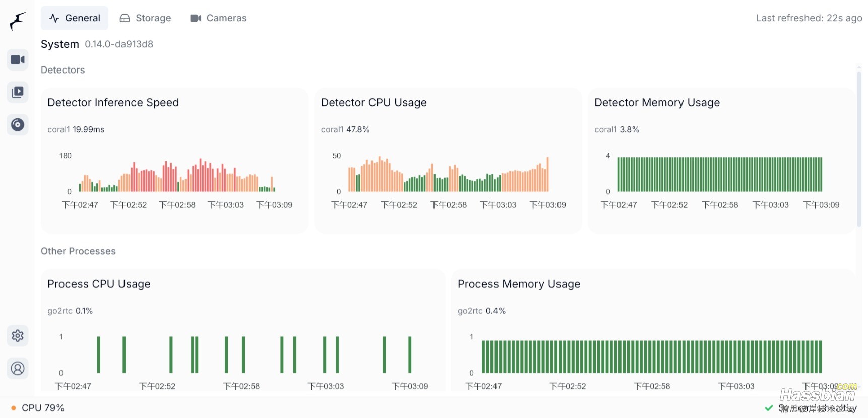Switch to the Storage tab
The height and width of the screenshot is (418, 868).
(x=145, y=18)
